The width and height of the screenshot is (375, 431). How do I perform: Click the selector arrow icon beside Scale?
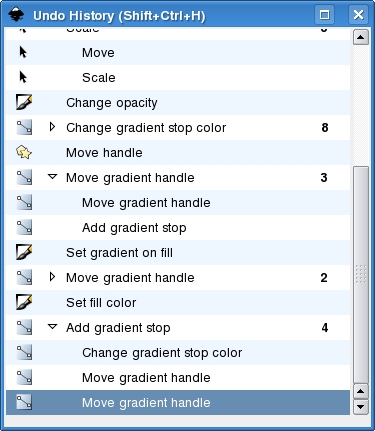tap(23, 77)
